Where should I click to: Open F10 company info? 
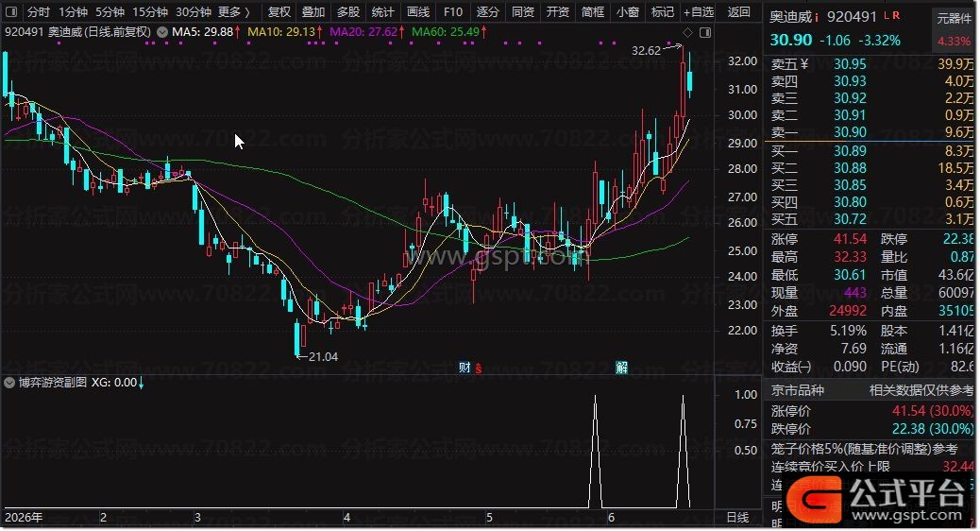453,12
